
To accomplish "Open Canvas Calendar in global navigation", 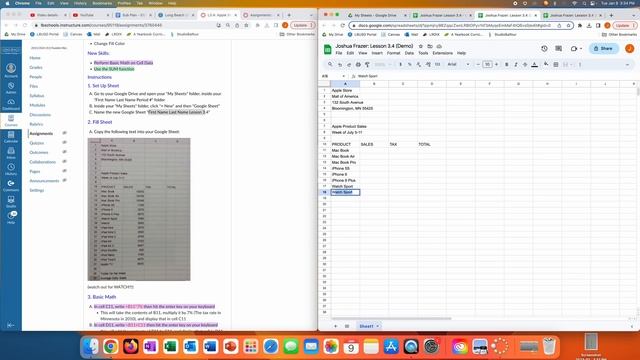I will point(11,137).
